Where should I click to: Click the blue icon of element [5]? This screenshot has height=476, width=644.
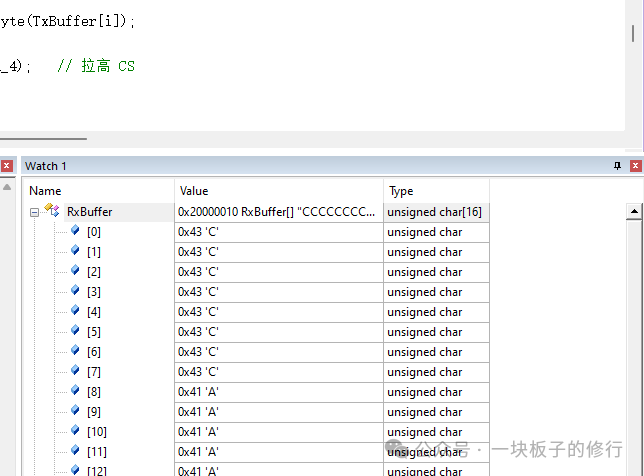pos(75,330)
